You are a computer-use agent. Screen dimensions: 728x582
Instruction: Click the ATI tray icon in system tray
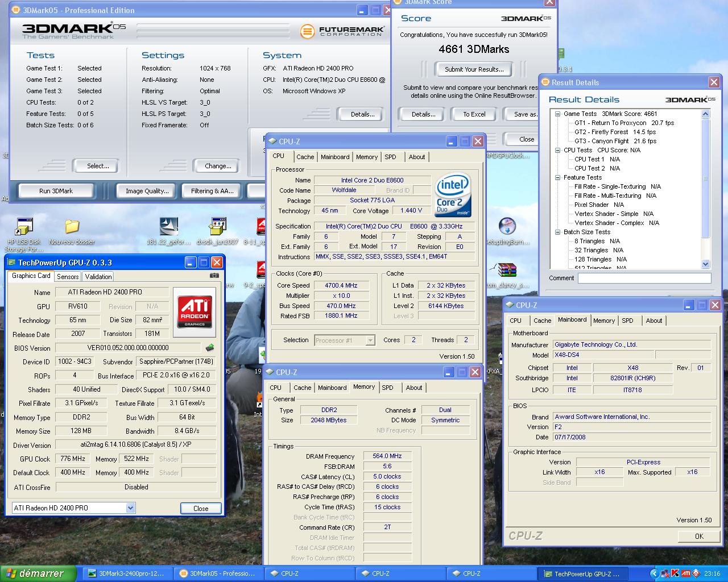pyautogui.click(x=686, y=573)
